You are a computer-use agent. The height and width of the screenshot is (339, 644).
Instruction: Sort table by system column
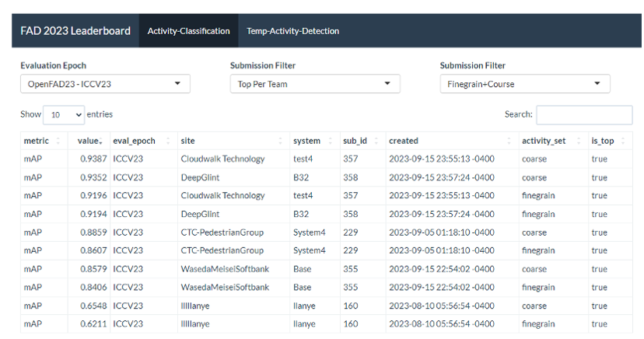point(315,141)
